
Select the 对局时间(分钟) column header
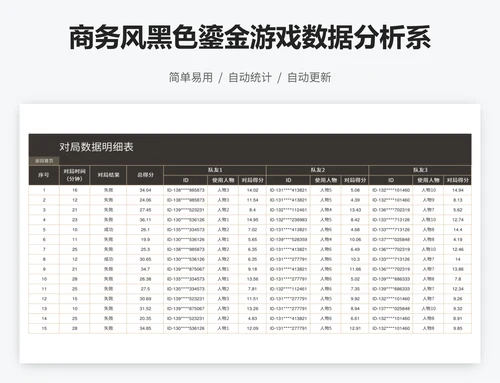click(x=75, y=175)
